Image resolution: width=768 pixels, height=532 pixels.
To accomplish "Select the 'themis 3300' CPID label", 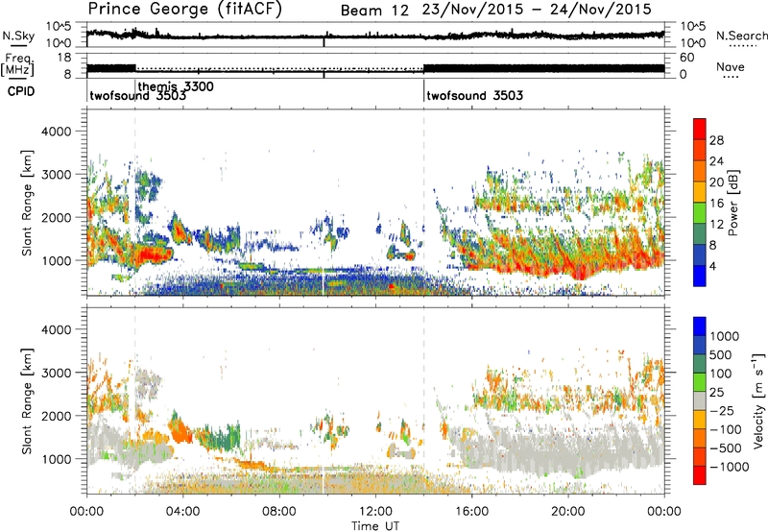I will click(x=176, y=86).
